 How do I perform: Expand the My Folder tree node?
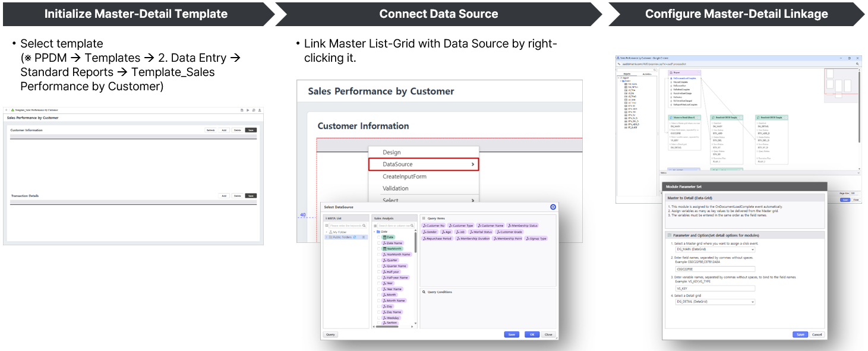coord(326,232)
